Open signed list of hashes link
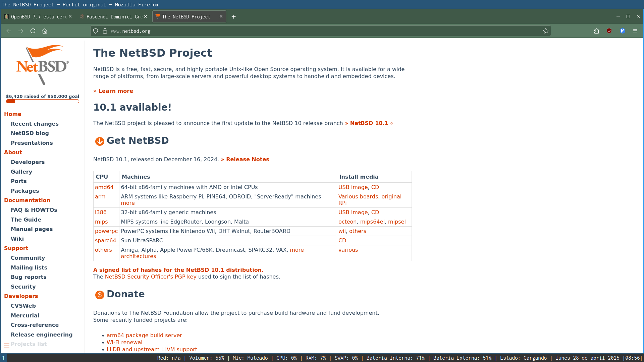This screenshot has height=362, width=644. [x=178, y=270]
